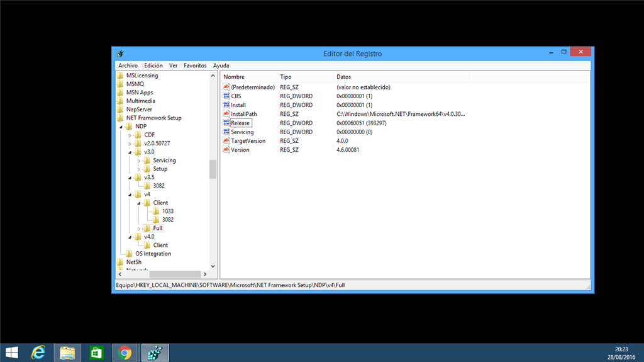Open File Explorer from taskbar

click(x=67, y=353)
